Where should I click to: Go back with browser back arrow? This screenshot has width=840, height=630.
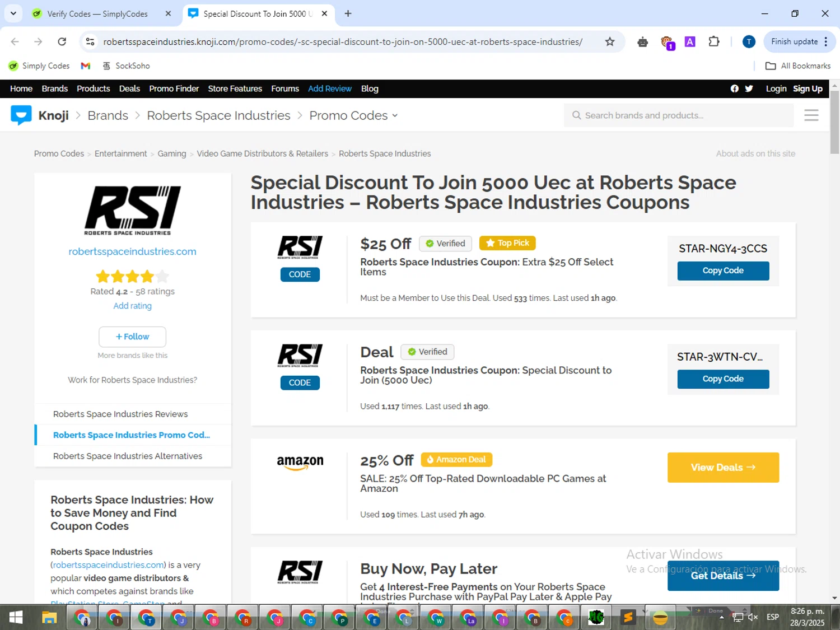15,41
